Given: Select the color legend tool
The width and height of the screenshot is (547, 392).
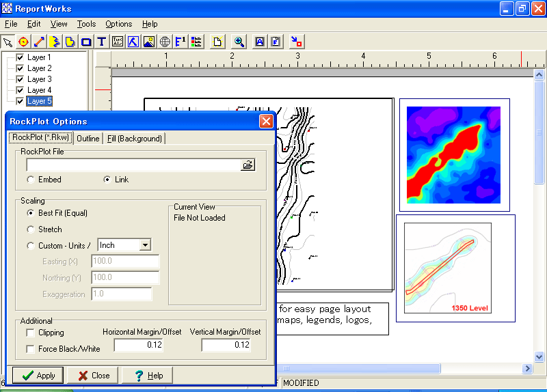Looking at the screenshot, I should 196,42.
